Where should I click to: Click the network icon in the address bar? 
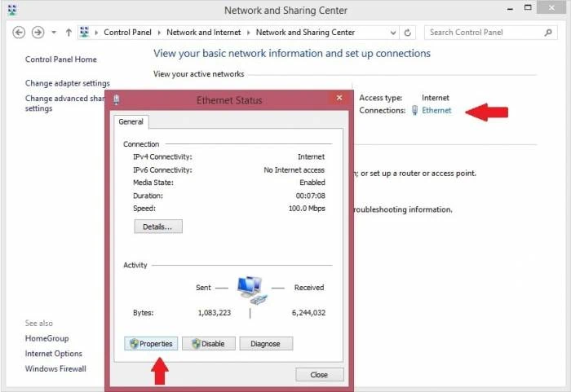coord(85,32)
